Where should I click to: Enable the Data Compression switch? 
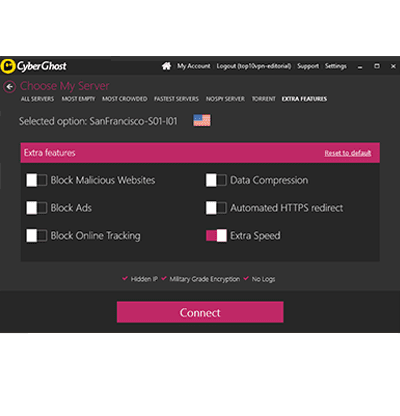216,180
